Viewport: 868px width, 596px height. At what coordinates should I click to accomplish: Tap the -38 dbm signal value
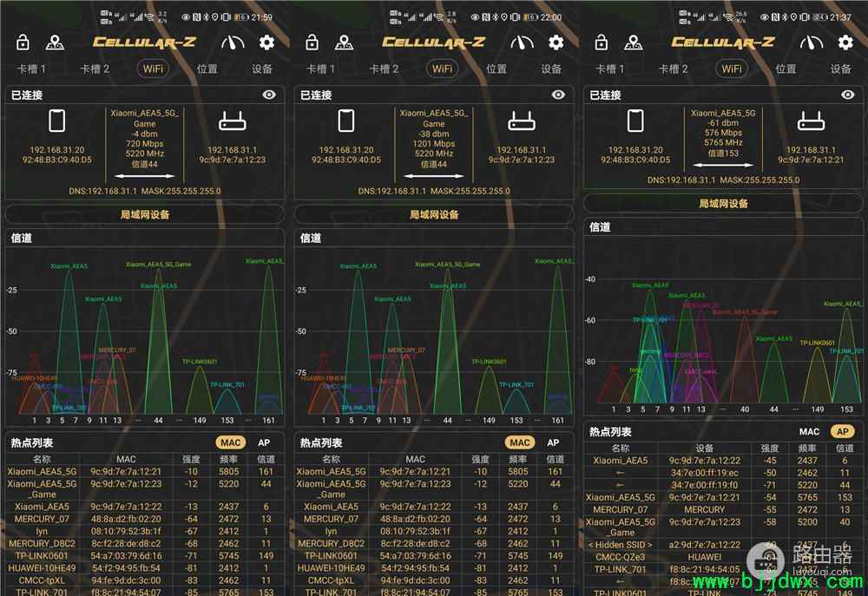pos(434,134)
